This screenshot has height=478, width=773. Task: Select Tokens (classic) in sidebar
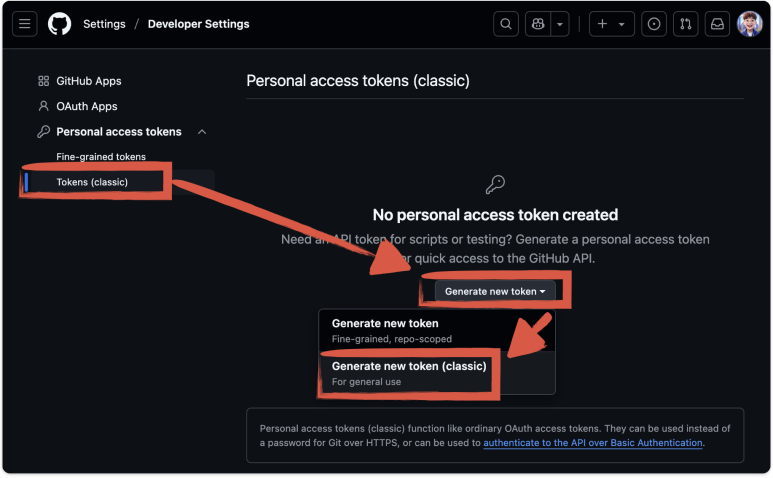click(x=92, y=182)
